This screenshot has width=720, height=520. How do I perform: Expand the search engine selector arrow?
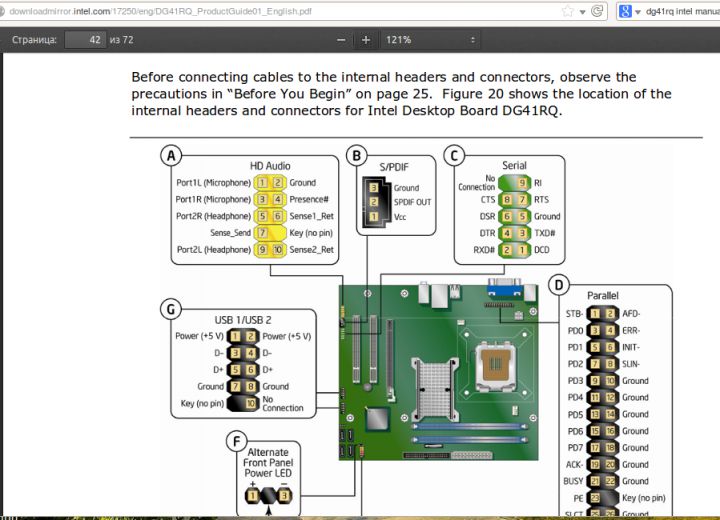click(x=636, y=12)
